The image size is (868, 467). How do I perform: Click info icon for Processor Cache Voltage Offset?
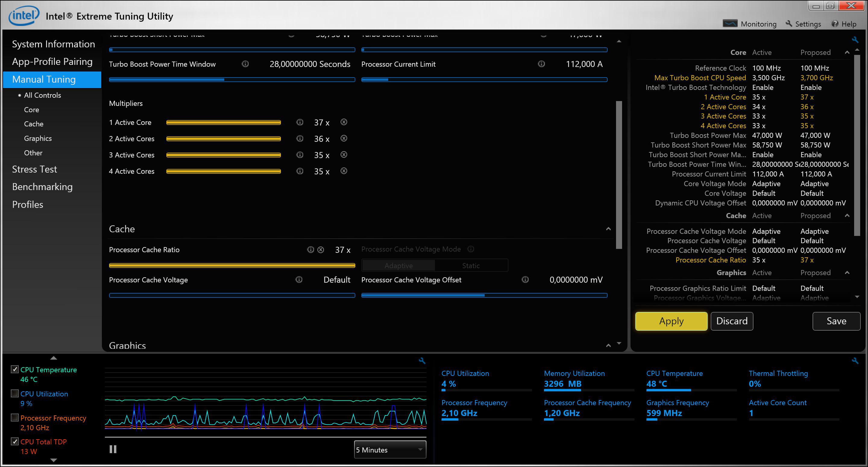[525, 280]
